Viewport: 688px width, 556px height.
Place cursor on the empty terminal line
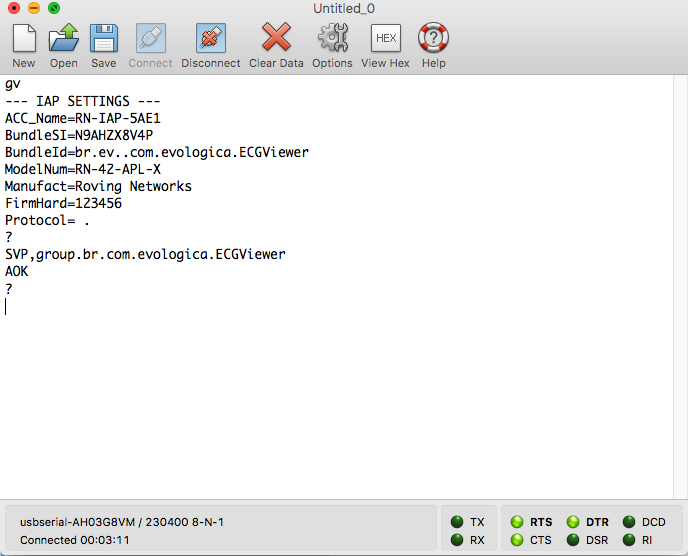coord(100,307)
